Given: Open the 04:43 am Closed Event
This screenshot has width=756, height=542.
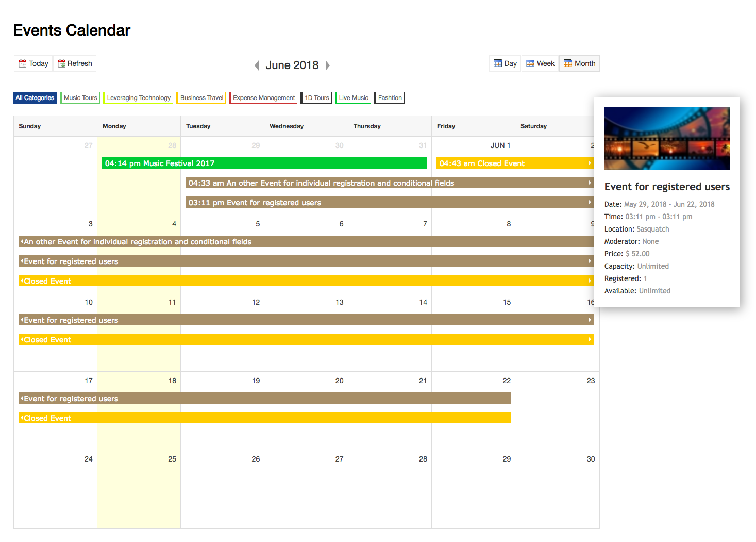Looking at the screenshot, I should click(x=515, y=163).
